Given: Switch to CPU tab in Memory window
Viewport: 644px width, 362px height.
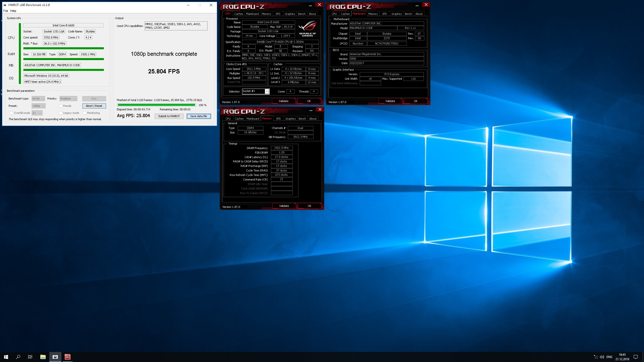Looking at the screenshot, I should pos(228,119).
